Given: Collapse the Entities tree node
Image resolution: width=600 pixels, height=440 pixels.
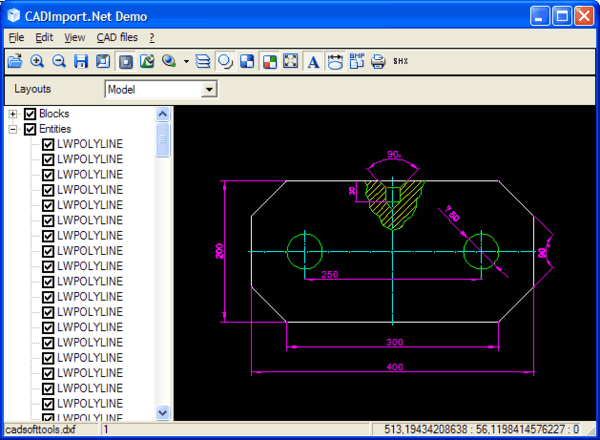Looking at the screenshot, I should [x=14, y=129].
